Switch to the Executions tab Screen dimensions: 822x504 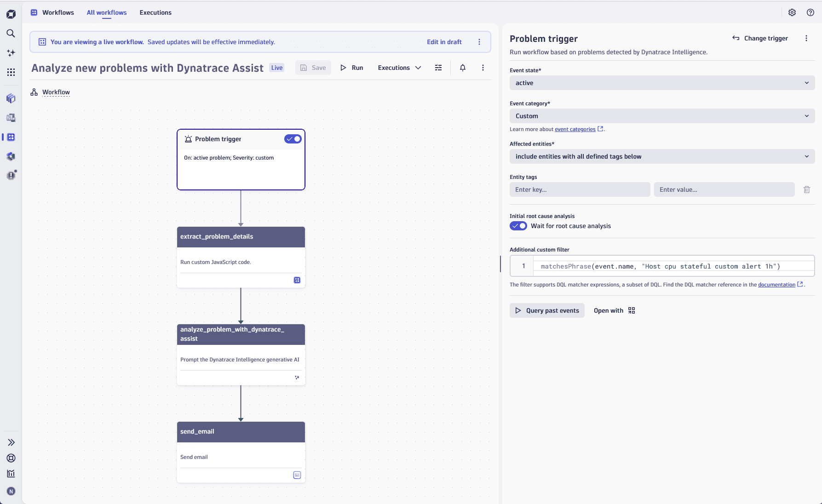(x=155, y=12)
